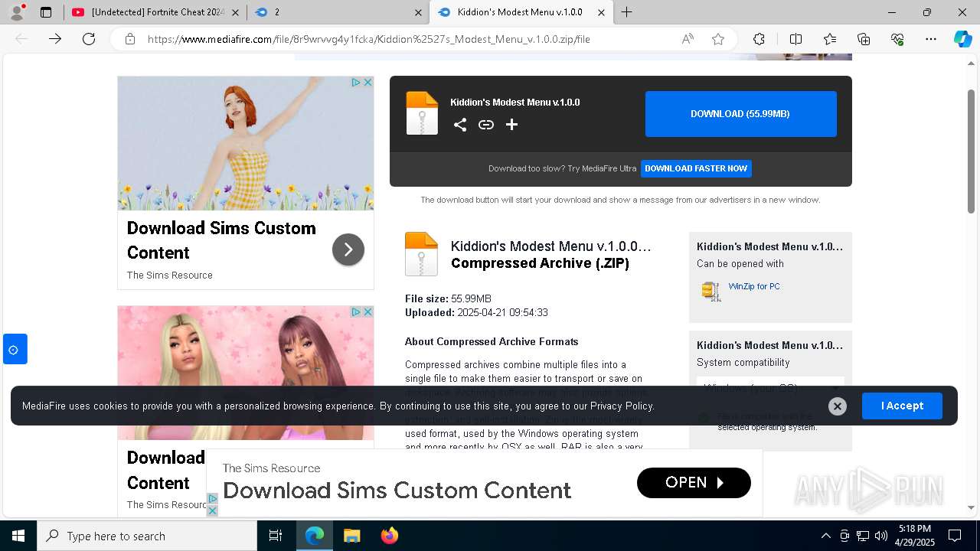Launch Firefox from the taskbar
Image resolution: width=980 pixels, height=551 pixels.
click(x=389, y=536)
